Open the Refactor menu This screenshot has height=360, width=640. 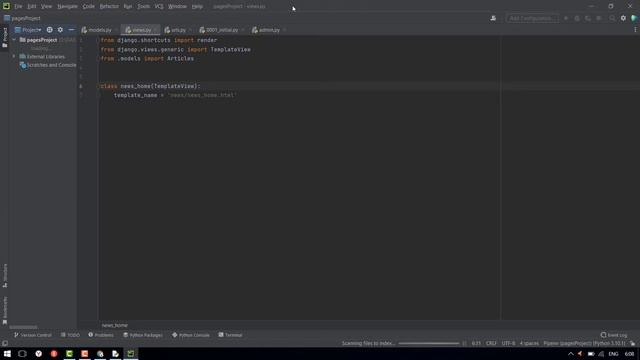coord(109,6)
